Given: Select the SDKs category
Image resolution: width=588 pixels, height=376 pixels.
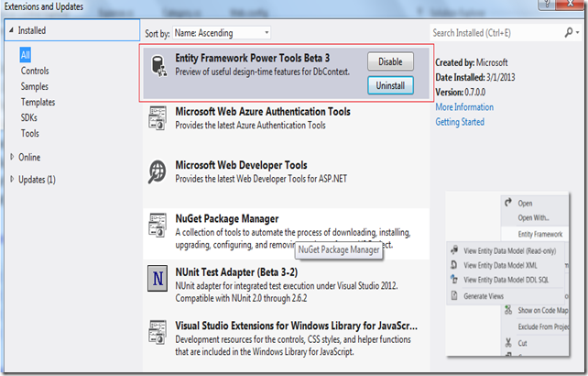Looking at the screenshot, I should click(29, 117).
